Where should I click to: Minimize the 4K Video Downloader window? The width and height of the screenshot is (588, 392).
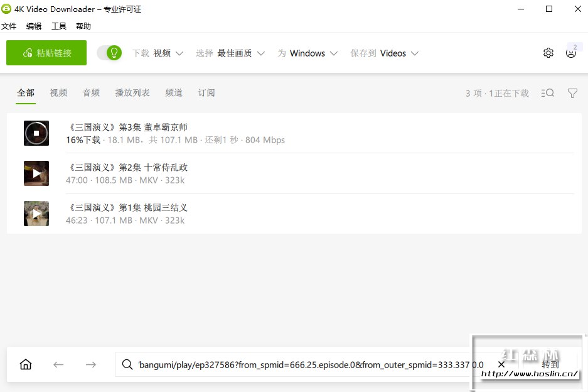pyautogui.click(x=521, y=9)
